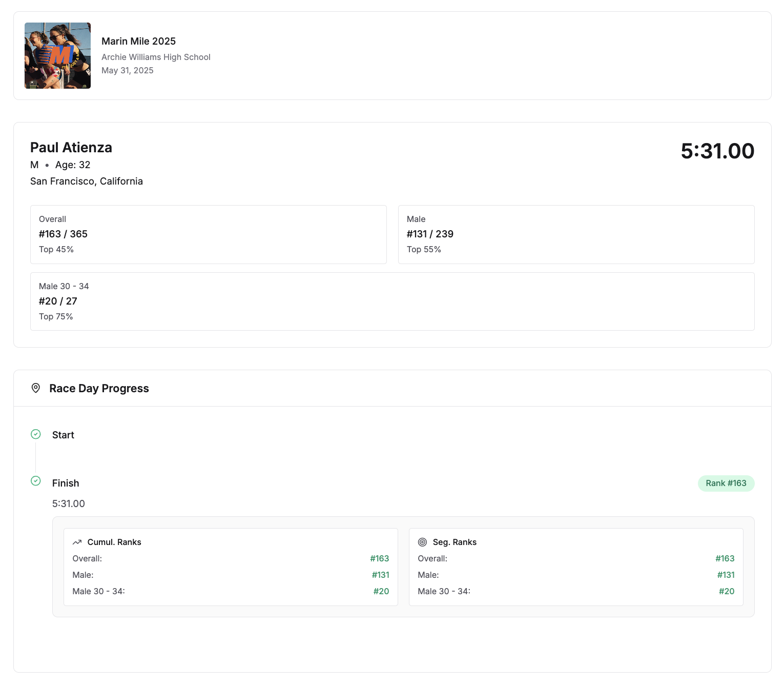Click the Start checkpoint label

pos(63,435)
